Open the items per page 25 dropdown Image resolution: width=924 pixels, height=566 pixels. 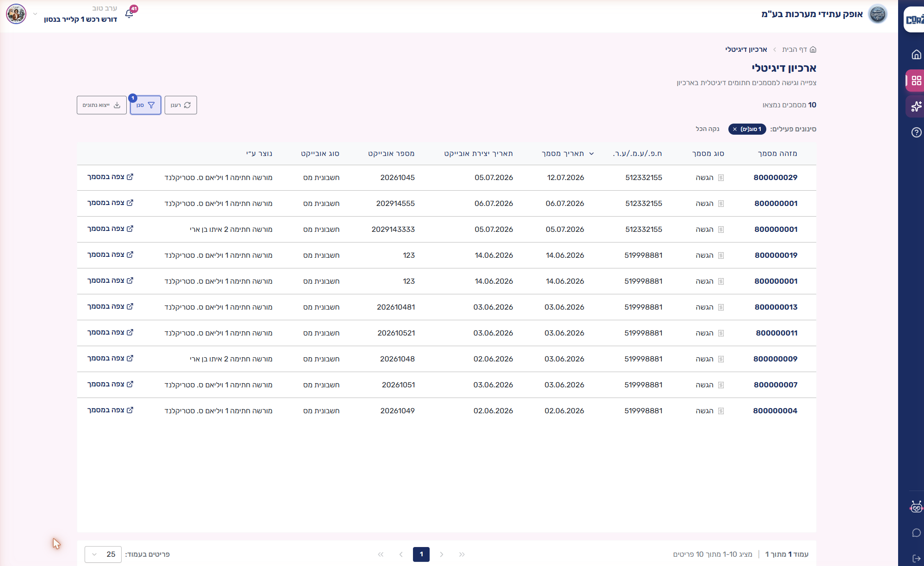coord(103,554)
